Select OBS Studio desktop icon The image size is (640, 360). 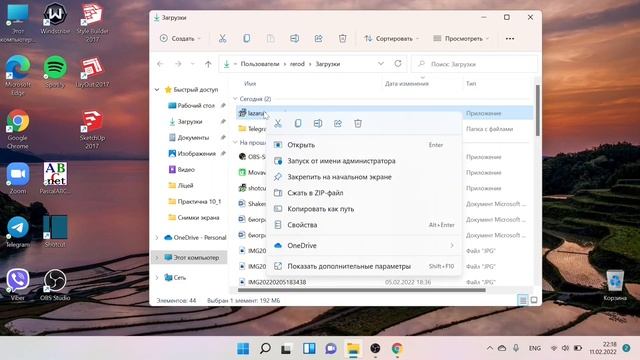(55, 285)
